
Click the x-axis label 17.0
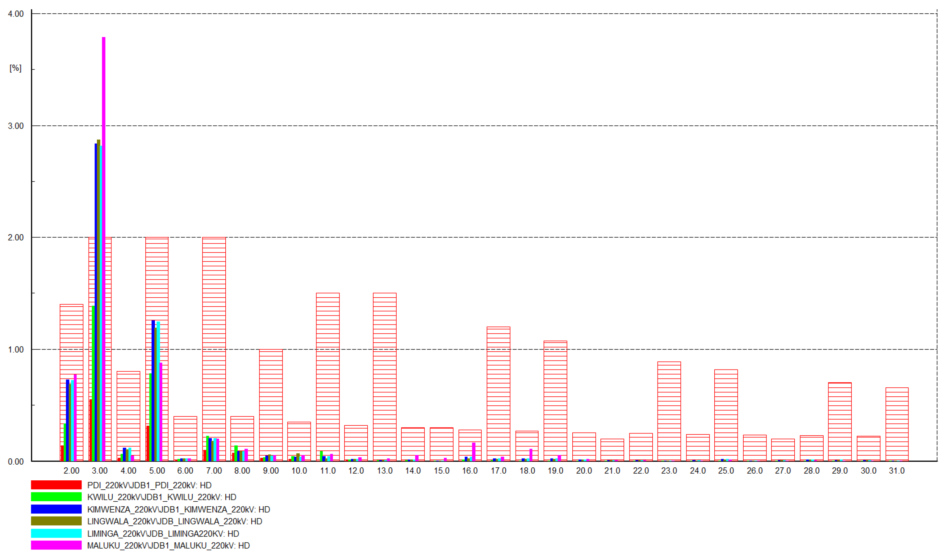[x=499, y=471]
